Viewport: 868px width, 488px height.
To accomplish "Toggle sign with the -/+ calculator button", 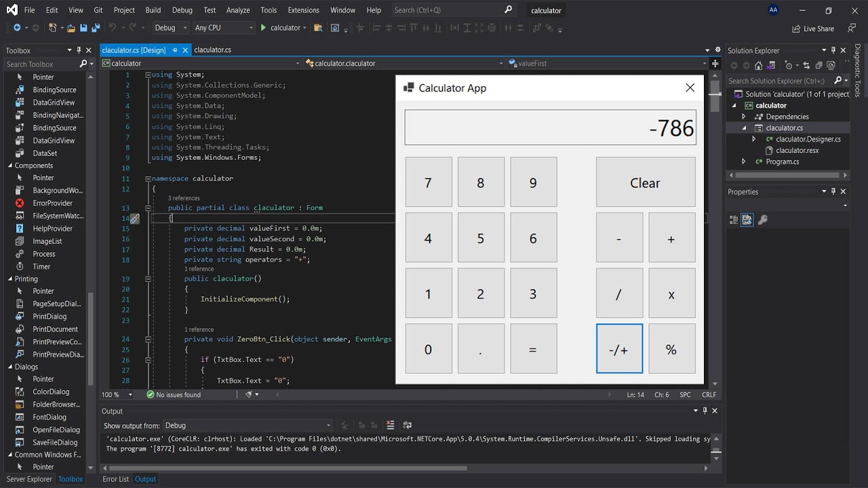I will point(619,348).
